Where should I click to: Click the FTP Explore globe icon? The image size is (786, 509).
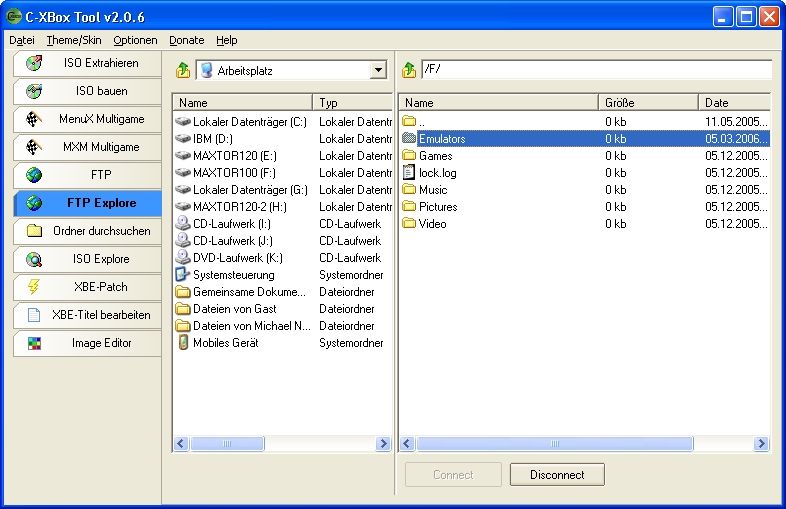coord(34,203)
